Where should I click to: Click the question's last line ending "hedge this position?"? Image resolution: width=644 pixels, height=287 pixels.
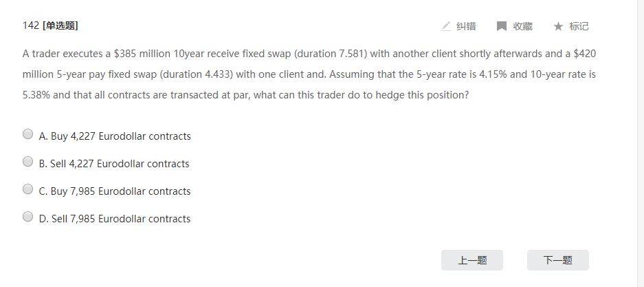(x=245, y=94)
